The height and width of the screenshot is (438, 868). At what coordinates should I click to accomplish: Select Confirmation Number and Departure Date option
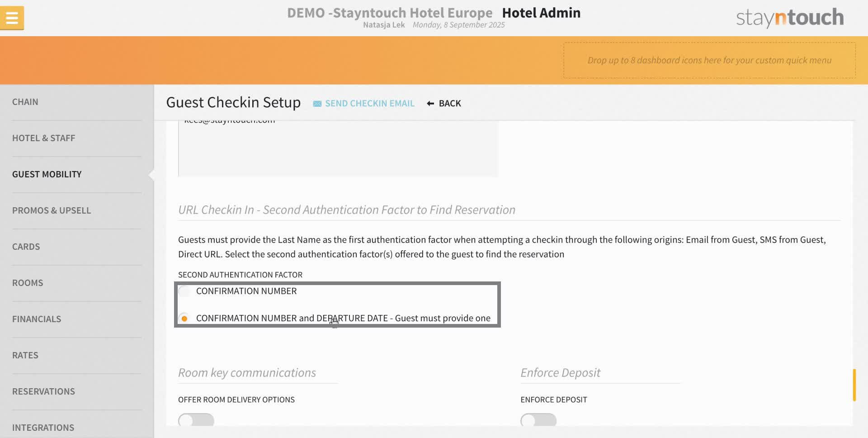pos(184,318)
